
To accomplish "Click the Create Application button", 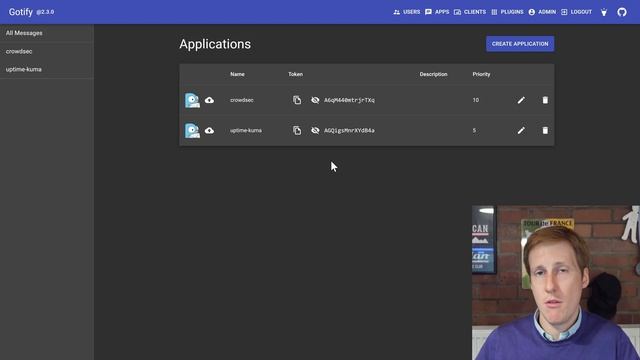I will pos(520,44).
